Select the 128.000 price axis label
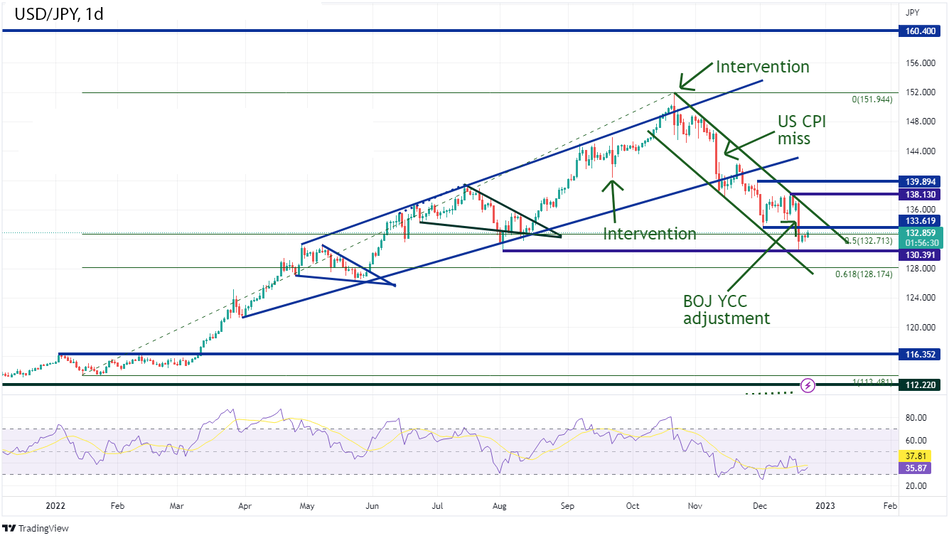Viewport: 949px width, 538px height. pyautogui.click(x=920, y=269)
